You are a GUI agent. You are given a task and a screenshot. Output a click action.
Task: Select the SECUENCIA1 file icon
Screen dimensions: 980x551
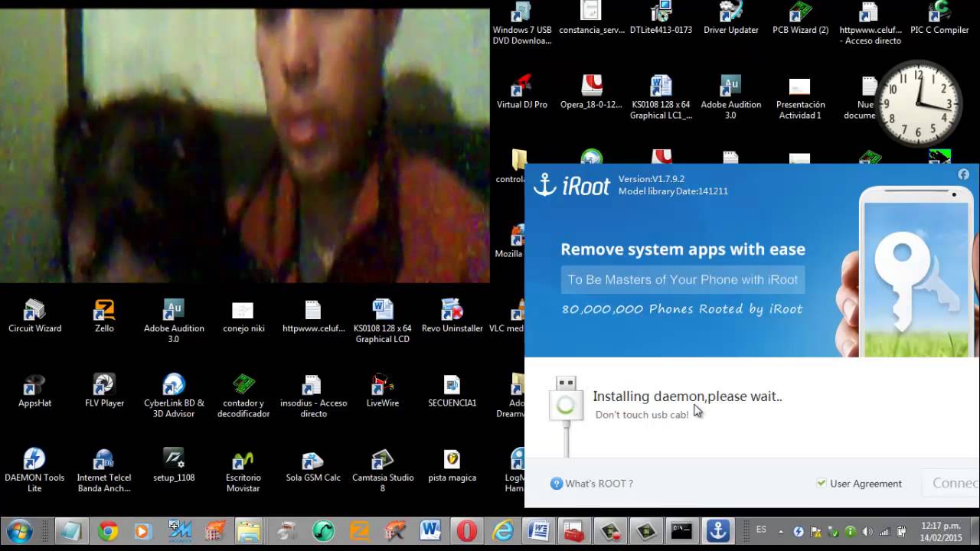point(452,390)
